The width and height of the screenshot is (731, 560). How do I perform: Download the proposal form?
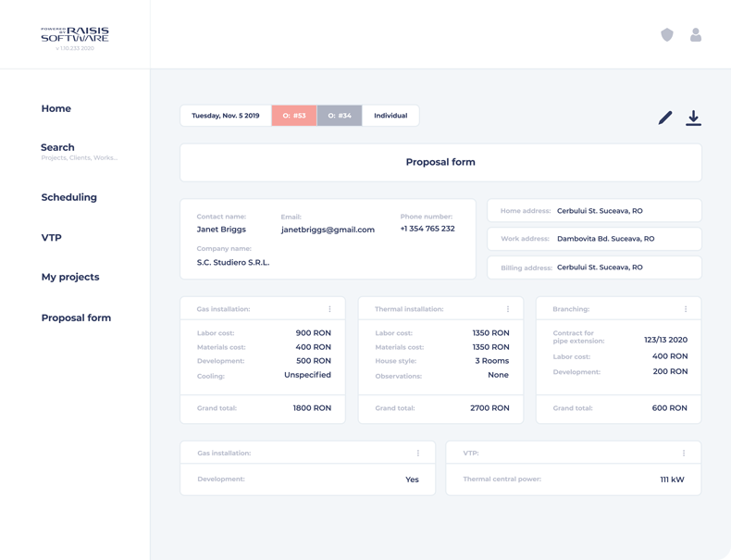[693, 118]
